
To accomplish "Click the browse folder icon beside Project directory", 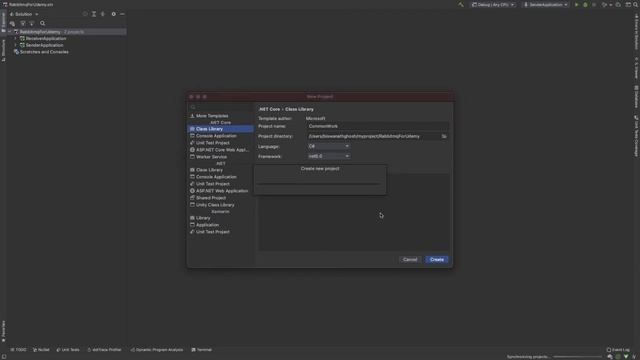I will click(444, 136).
